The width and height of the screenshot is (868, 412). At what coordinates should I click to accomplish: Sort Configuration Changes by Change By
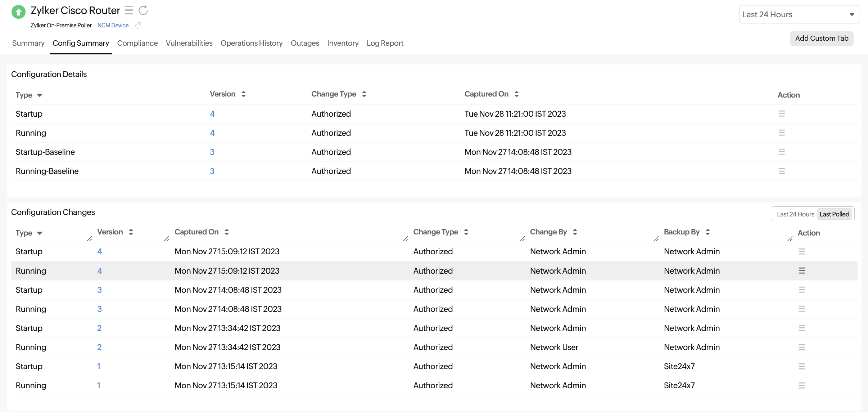tap(575, 232)
